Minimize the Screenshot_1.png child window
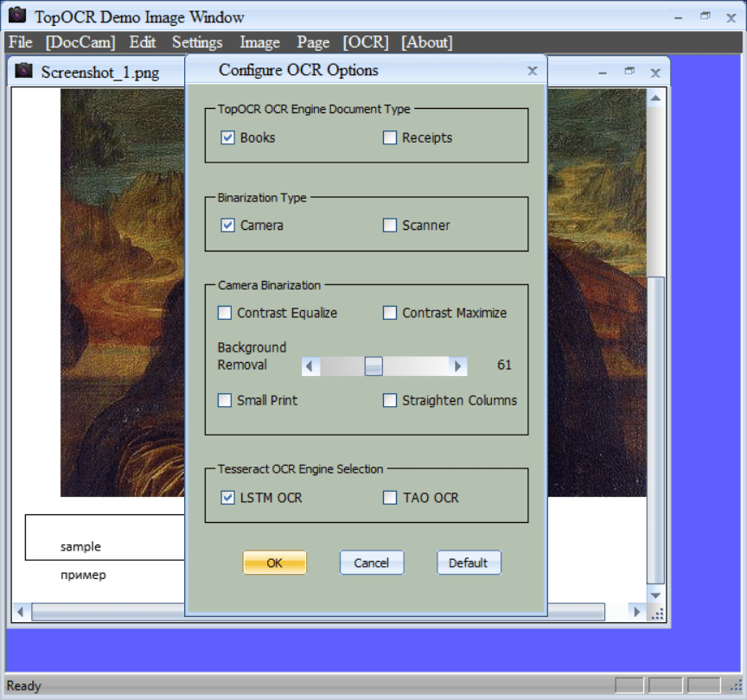Viewport: 747px width, 700px height. click(x=603, y=73)
